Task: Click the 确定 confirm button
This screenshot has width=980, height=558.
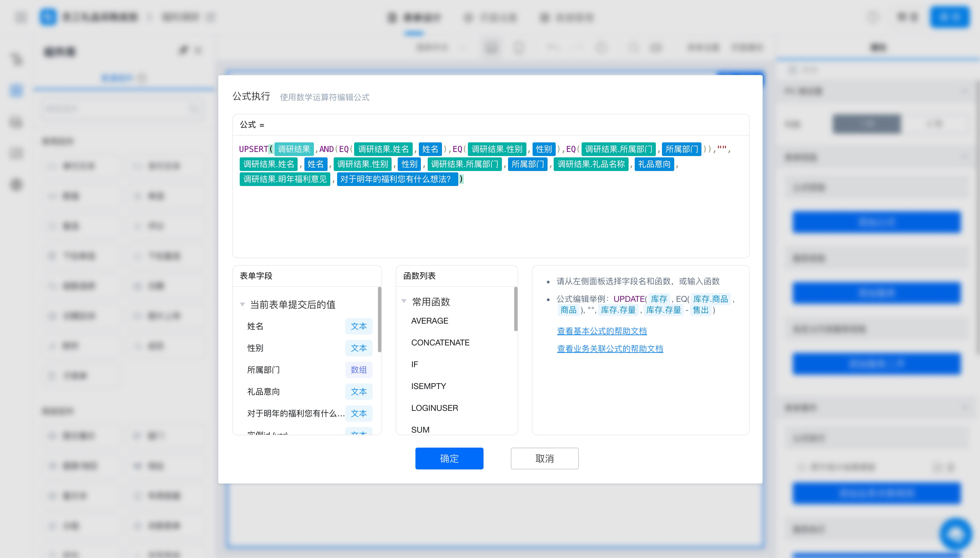Action: (x=449, y=458)
